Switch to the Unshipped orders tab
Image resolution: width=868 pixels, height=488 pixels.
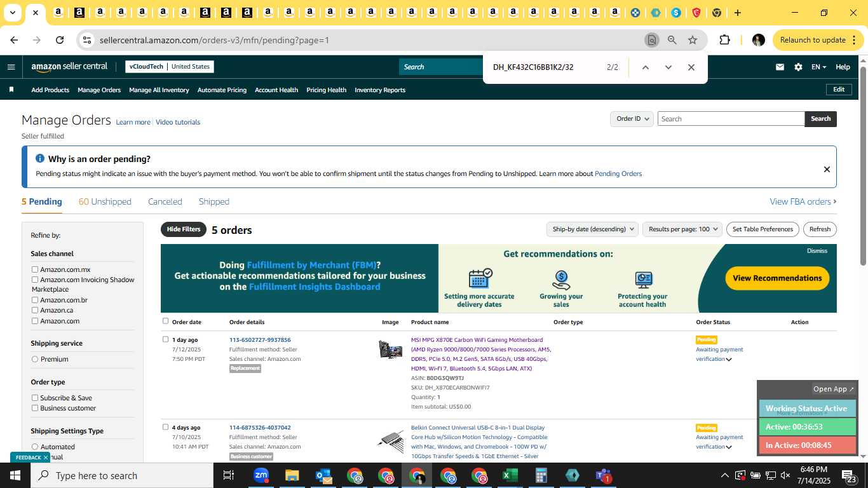[x=105, y=201]
